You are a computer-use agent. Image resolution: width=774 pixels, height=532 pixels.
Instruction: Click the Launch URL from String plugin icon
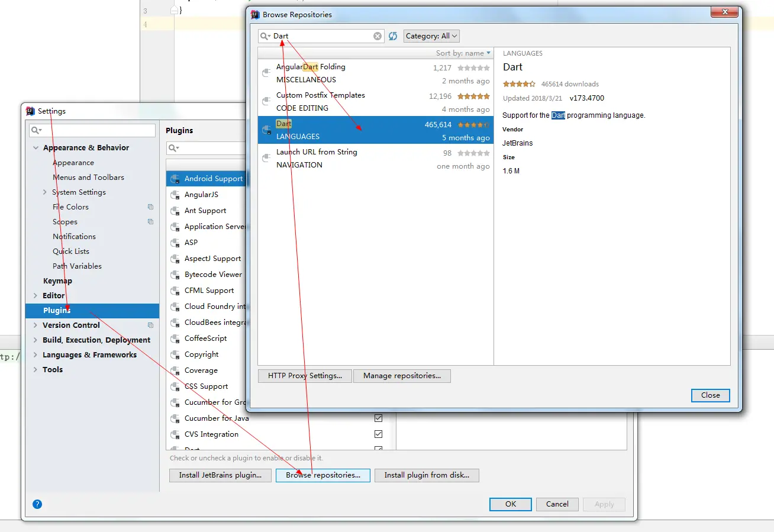click(x=267, y=159)
